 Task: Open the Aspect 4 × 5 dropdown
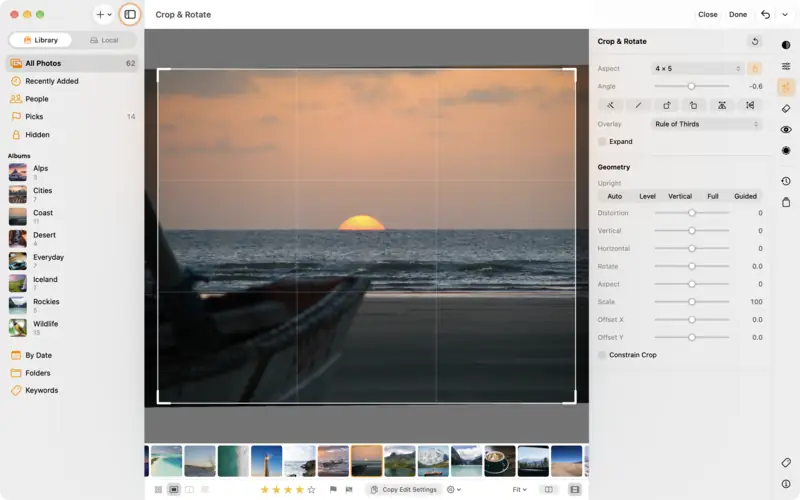click(x=697, y=68)
